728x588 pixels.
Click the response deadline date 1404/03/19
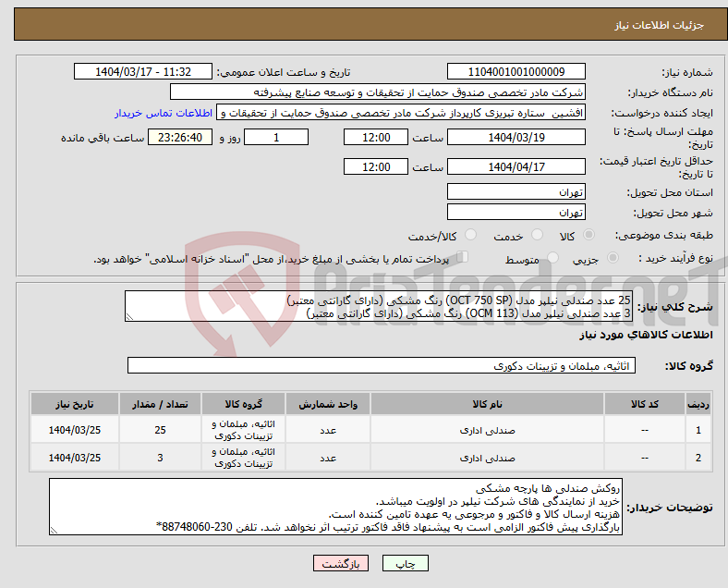tap(516, 137)
